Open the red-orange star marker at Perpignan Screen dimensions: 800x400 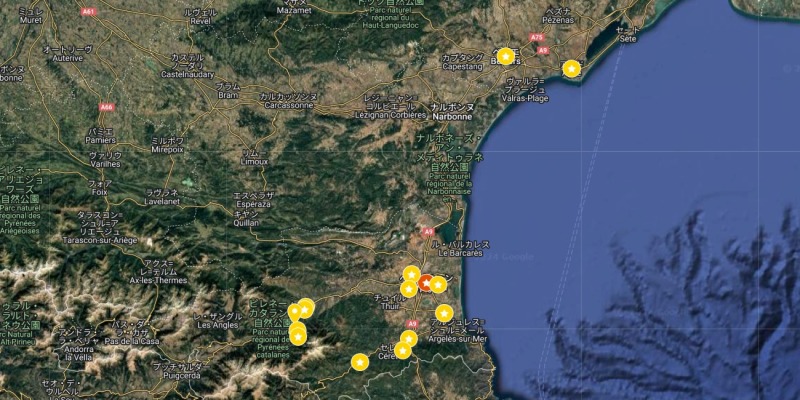(x=425, y=283)
